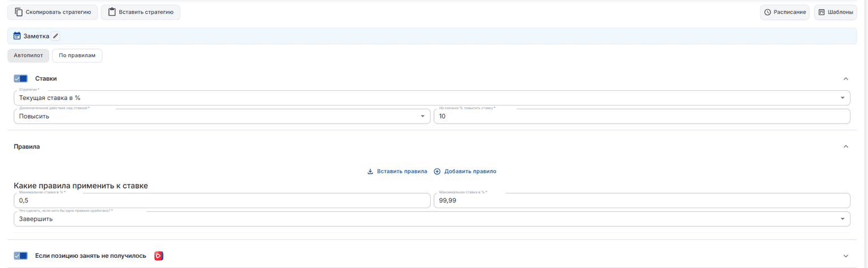Viewport: 868px width, 268px height.
Task: Focus the Максимальная ставка field with 99,99
Action: pyautogui.click(x=642, y=201)
